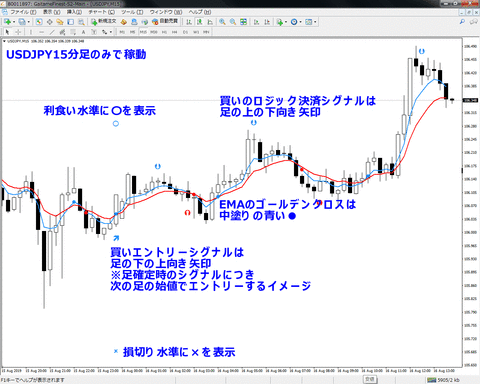480x384 pixels.
Task: Click the 新規注文 new order button
Action: [104, 22]
